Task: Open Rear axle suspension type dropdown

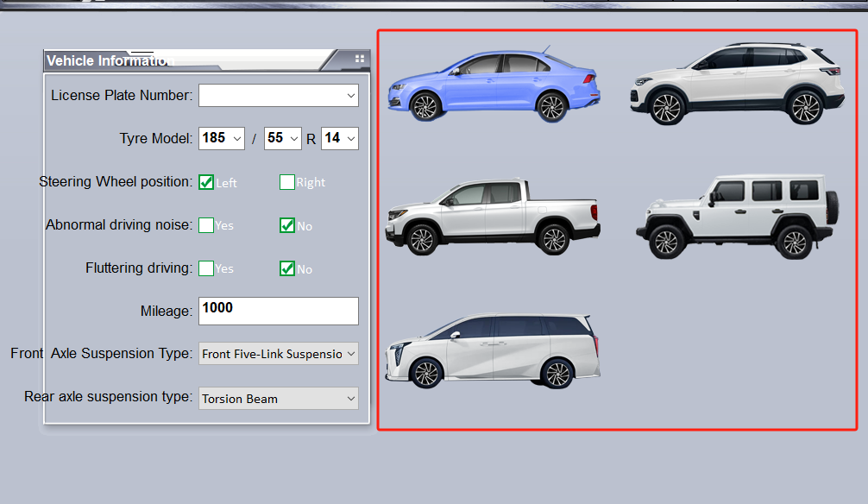Action: coord(279,399)
